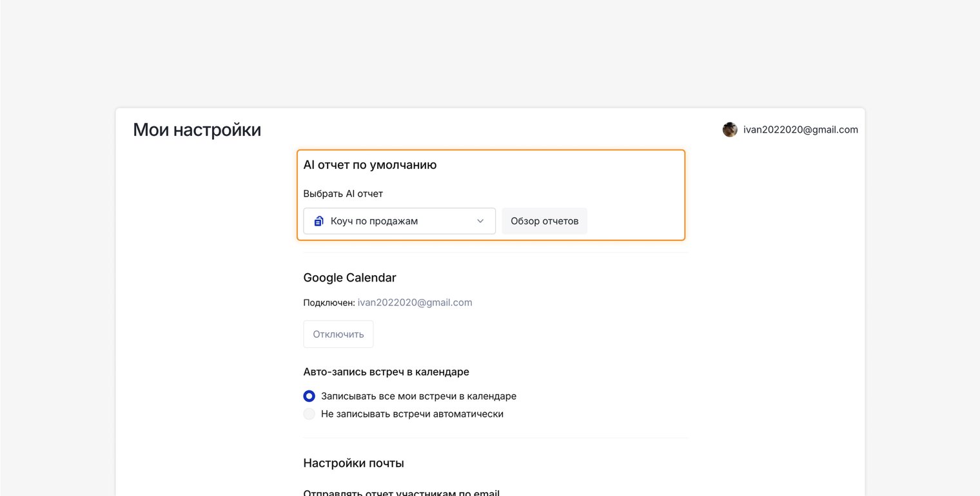Viewport: 980px width, 496px height.
Task: Click the report document icon in the dropdown
Action: 318,221
